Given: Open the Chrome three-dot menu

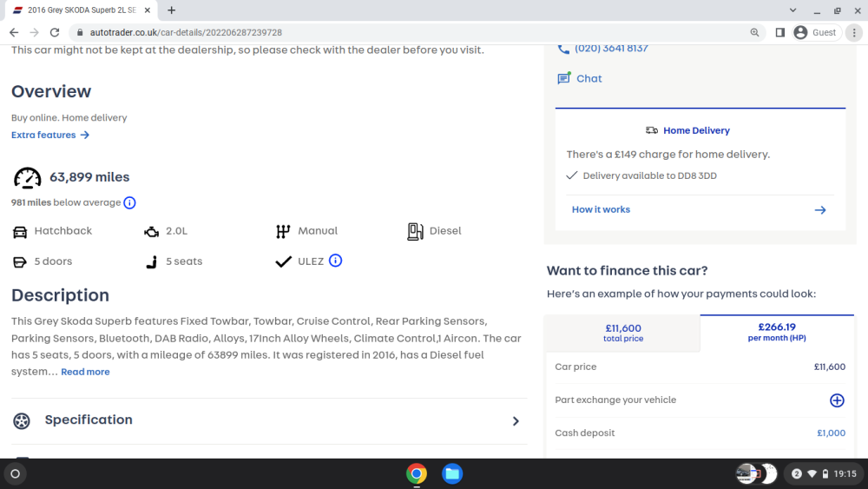Looking at the screenshot, I should tap(854, 33).
